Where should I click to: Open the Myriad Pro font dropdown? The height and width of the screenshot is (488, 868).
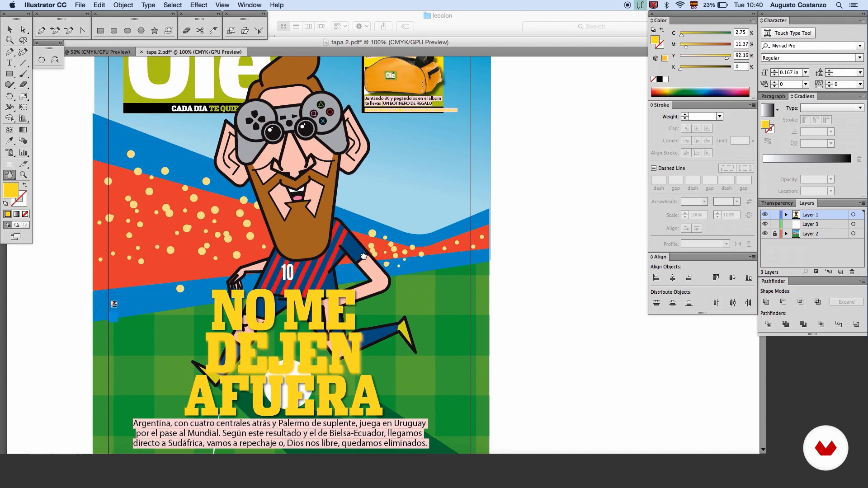[860, 46]
